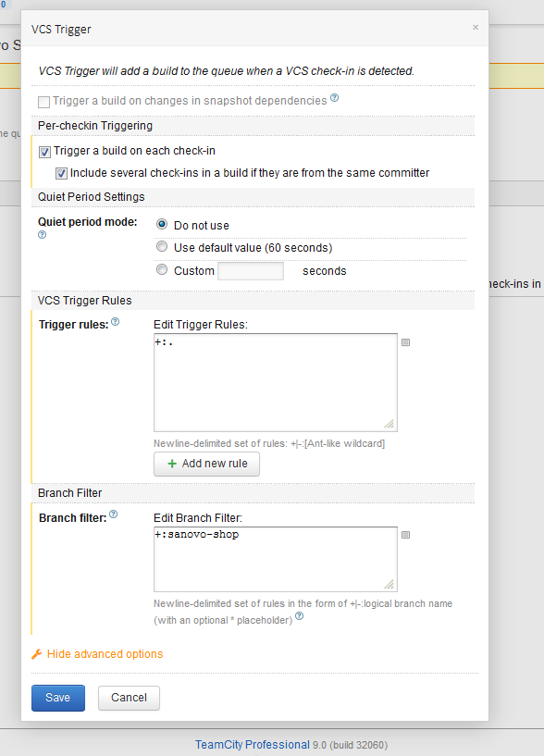The height and width of the screenshot is (756, 544).
Task: Check trigger on snapshot dependency changes
Action: pos(42,100)
